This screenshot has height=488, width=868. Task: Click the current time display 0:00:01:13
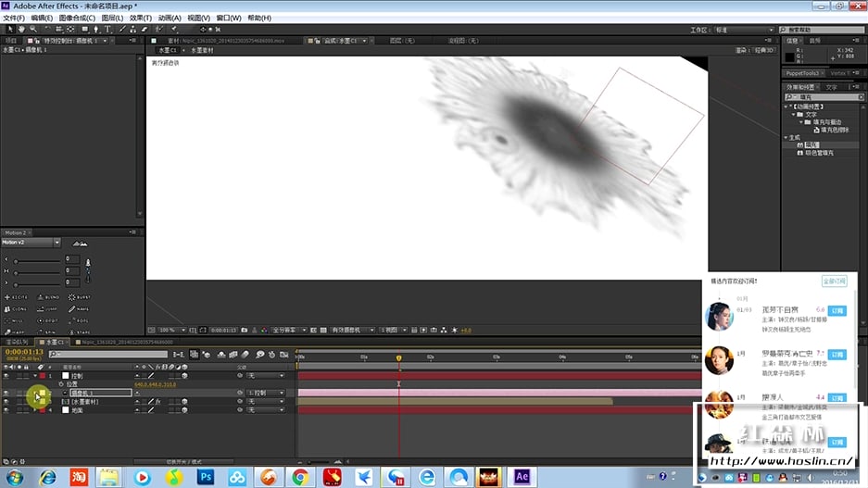tap(24, 352)
